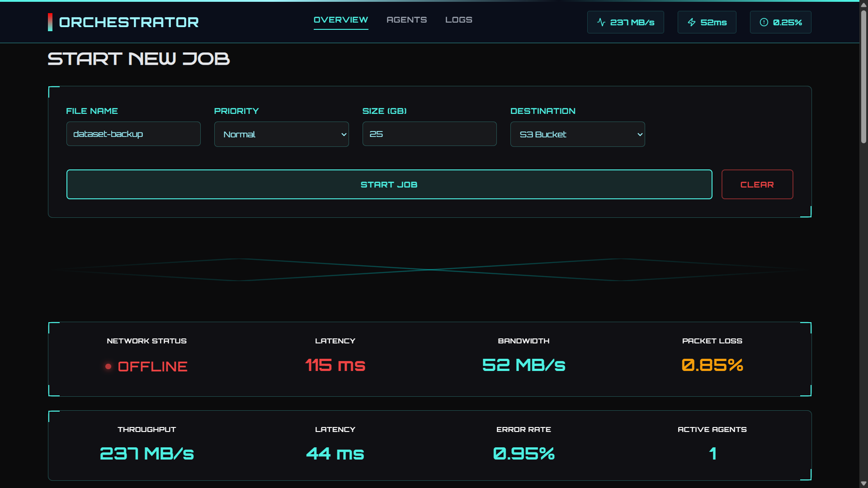Image resolution: width=868 pixels, height=488 pixels.
Task: Click the lightning bolt latency icon
Action: [692, 22]
